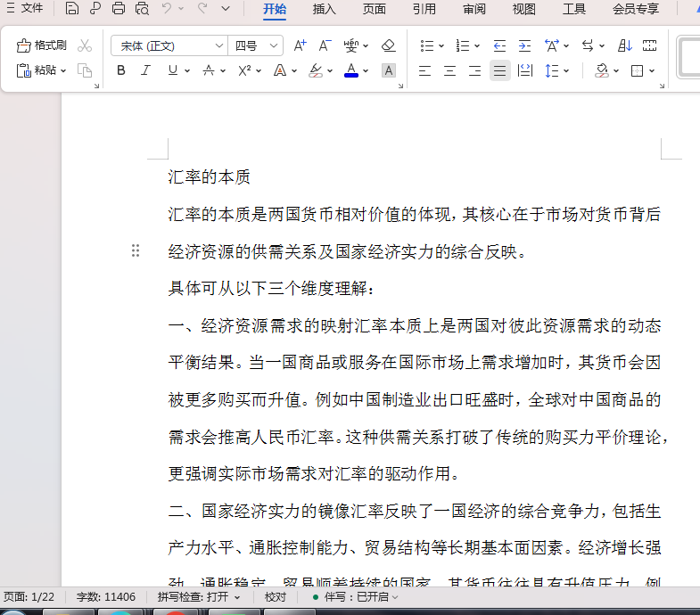Click the Increase Indent icon
Viewport: 700px width, 615px height.
point(524,45)
